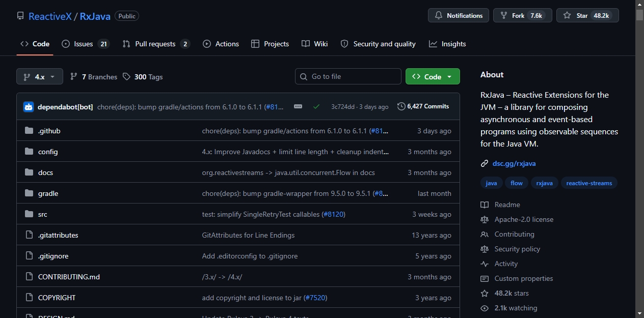The width and height of the screenshot is (644, 318).
Task: Go to the ReactiveX organization link
Action: click(50, 16)
